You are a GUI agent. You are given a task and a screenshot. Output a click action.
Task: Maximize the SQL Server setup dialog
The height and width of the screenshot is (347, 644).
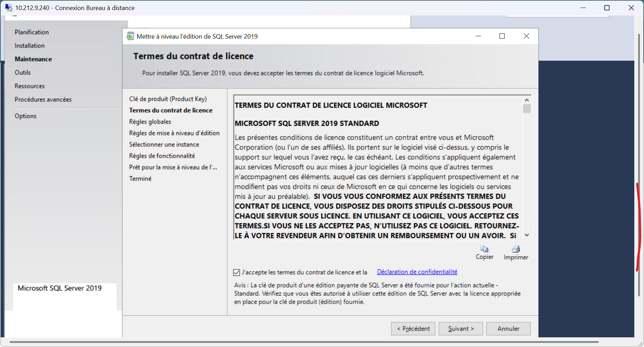coord(502,36)
